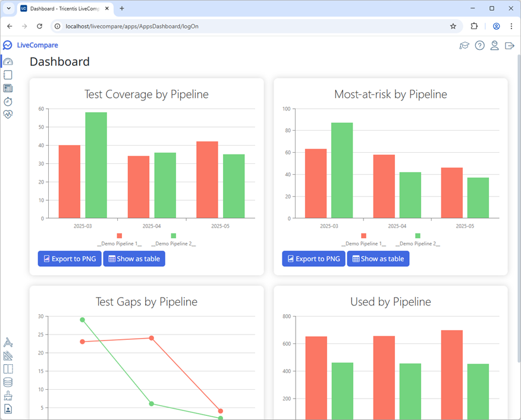Select the set-square and pencil sidebar icon

(7, 355)
